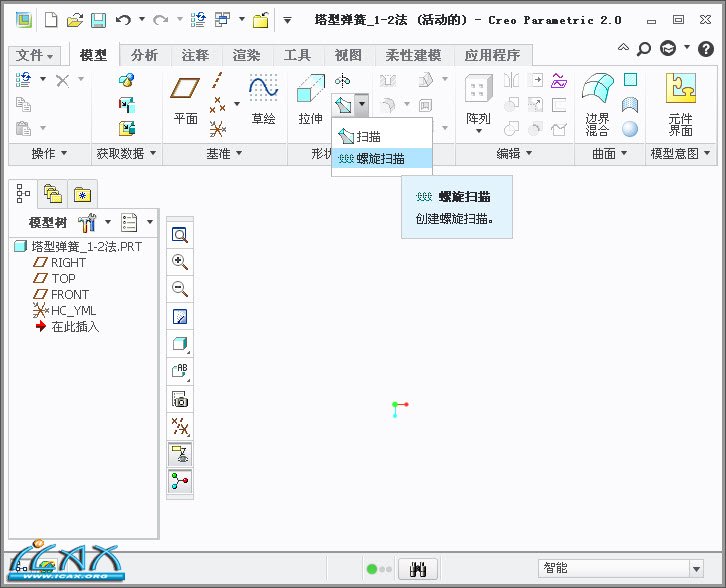Open saved orientations view icon
The width and height of the screenshot is (726, 588).
point(180,371)
